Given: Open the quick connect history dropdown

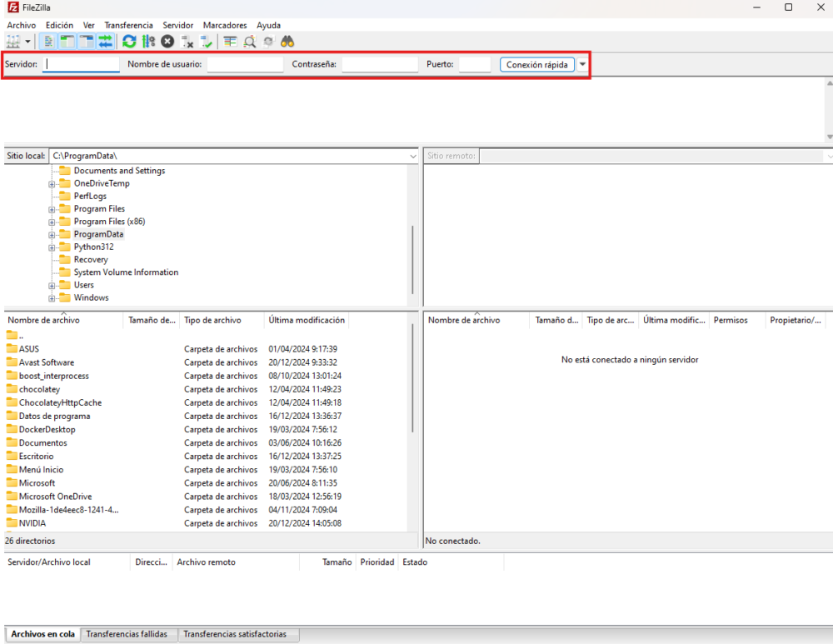Looking at the screenshot, I should click(x=583, y=64).
